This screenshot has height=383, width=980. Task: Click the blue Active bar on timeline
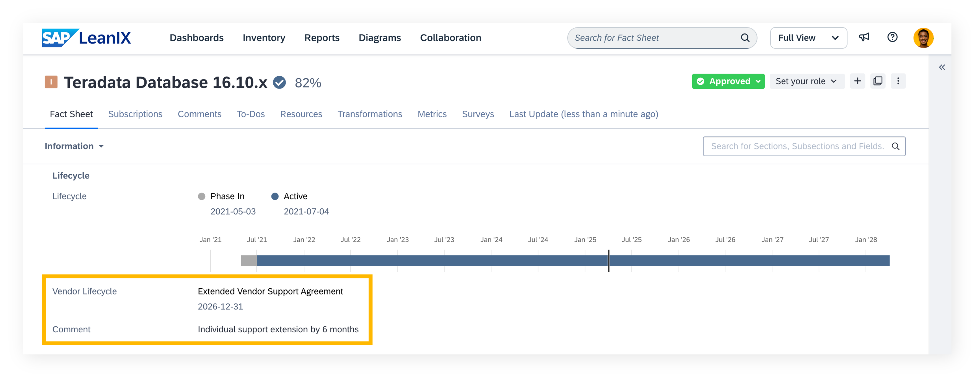point(573,260)
